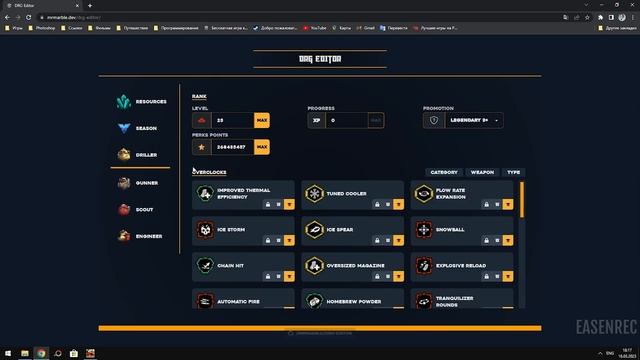Click the Homebrew Powder overclock icon

[x=314, y=301]
